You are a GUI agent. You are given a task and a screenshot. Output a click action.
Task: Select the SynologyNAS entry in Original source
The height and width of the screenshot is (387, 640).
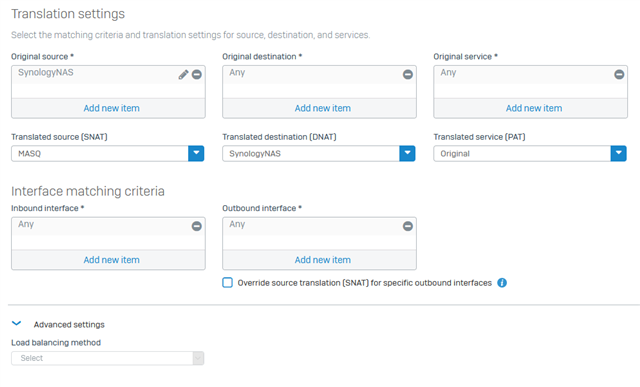pyautogui.click(x=46, y=73)
